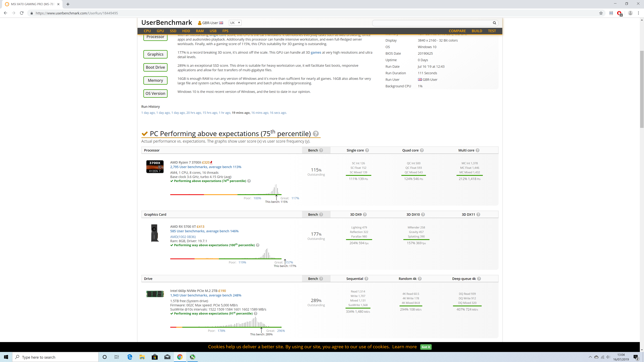The image size is (644, 362).
Task: Click the Boot Drive button
Action: coord(155,67)
